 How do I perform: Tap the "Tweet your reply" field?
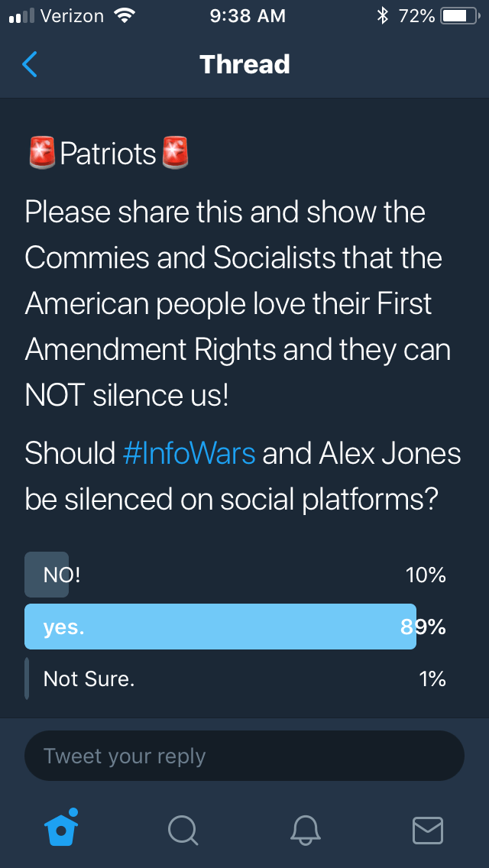pos(244,756)
